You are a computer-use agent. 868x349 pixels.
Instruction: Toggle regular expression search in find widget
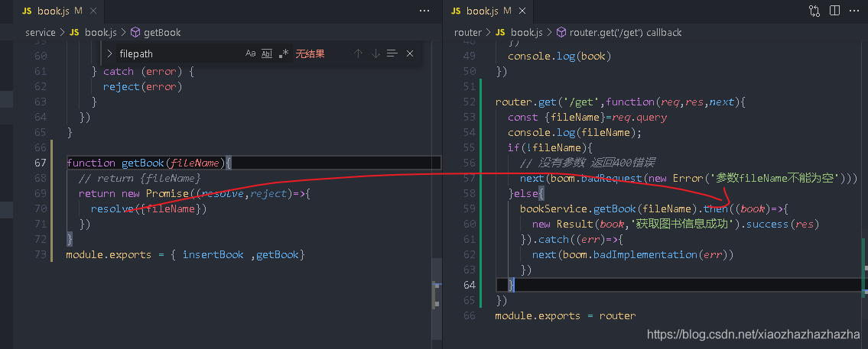tap(284, 53)
